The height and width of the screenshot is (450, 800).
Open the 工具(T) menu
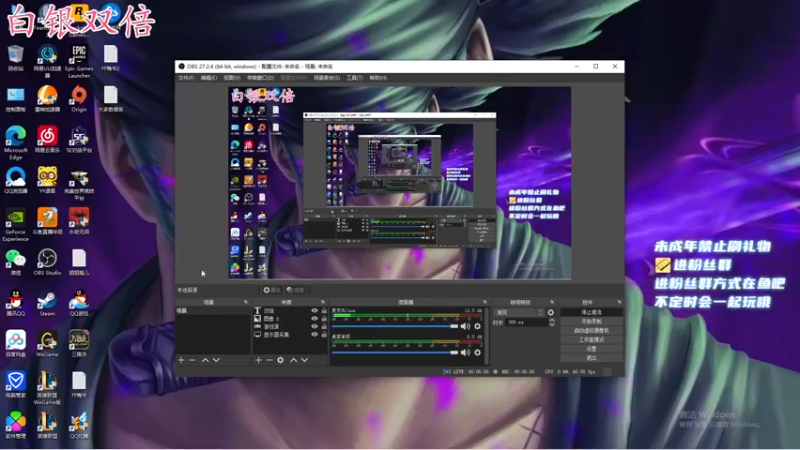[x=355, y=78]
